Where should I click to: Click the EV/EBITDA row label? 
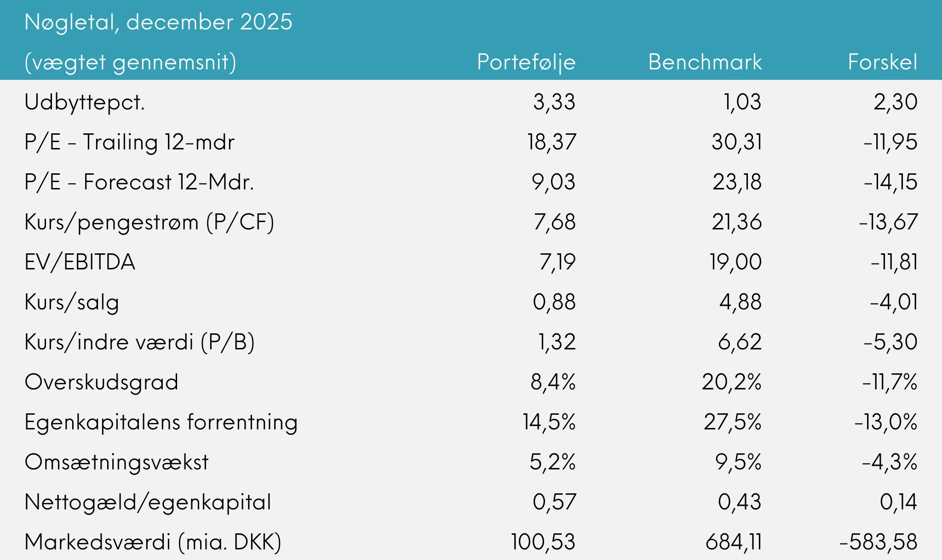(x=80, y=262)
